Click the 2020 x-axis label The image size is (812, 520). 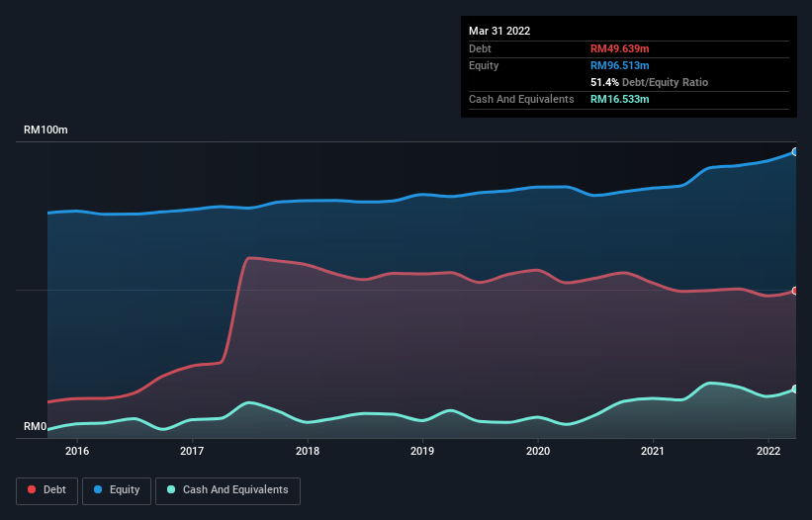point(538,451)
